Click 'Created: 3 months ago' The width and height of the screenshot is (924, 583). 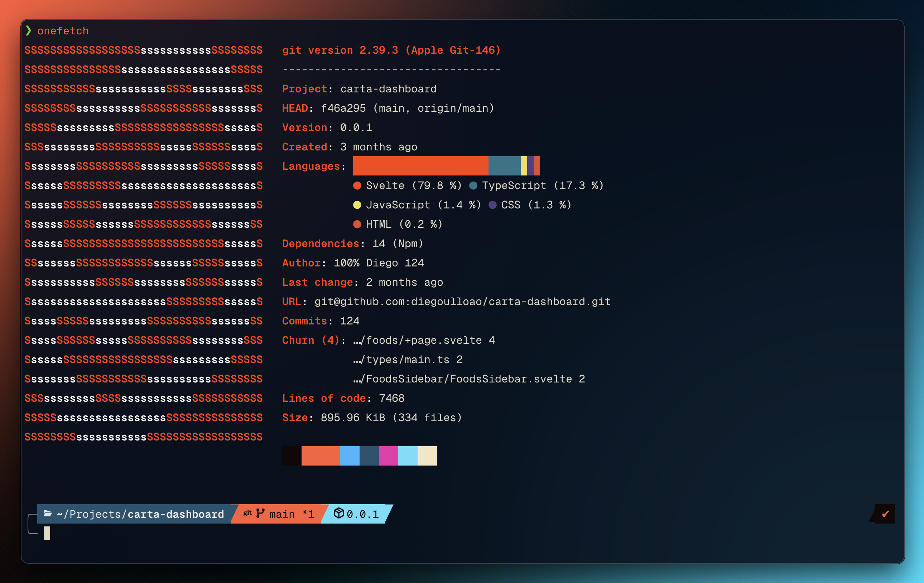pyautogui.click(x=350, y=147)
